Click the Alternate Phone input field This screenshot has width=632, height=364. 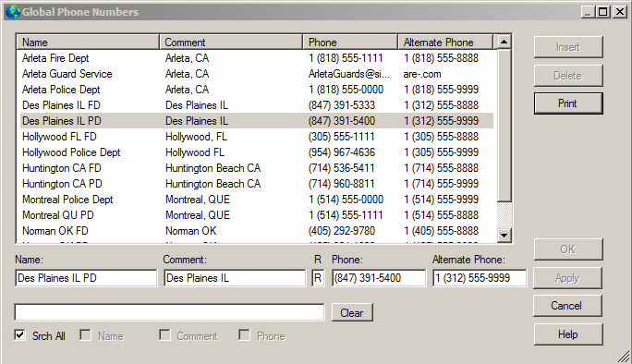(480, 278)
